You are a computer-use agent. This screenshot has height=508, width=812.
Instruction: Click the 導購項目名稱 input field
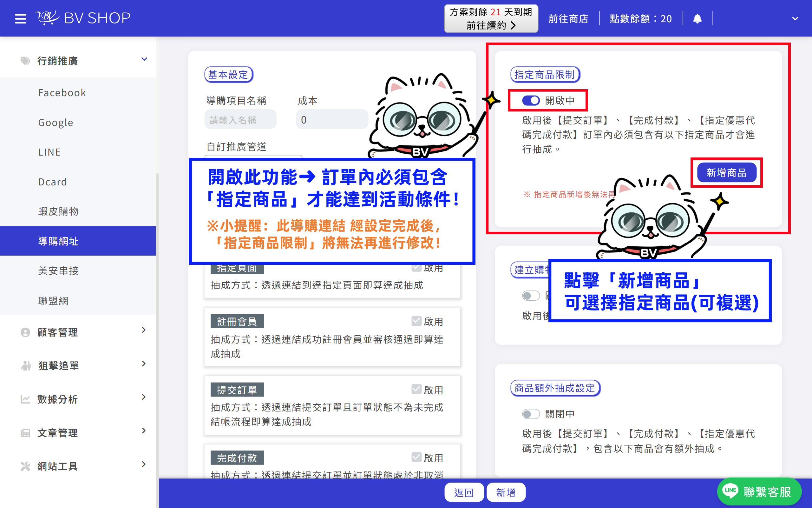point(240,120)
